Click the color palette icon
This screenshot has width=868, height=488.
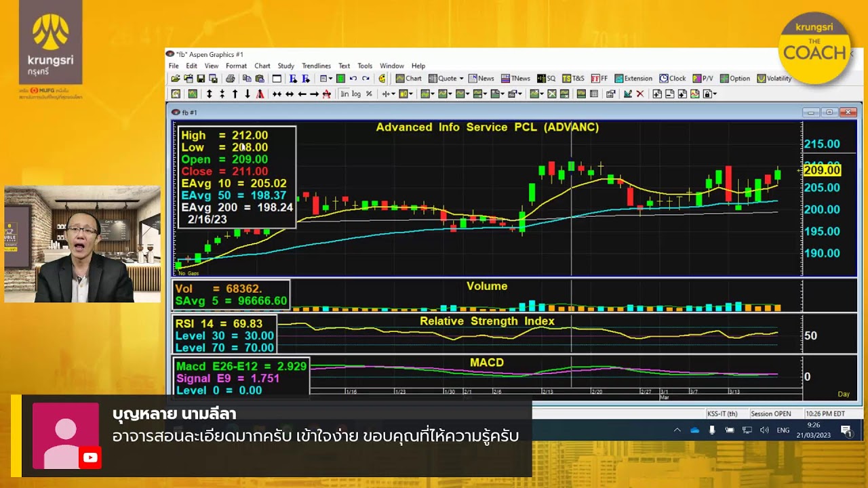[382, 79]
